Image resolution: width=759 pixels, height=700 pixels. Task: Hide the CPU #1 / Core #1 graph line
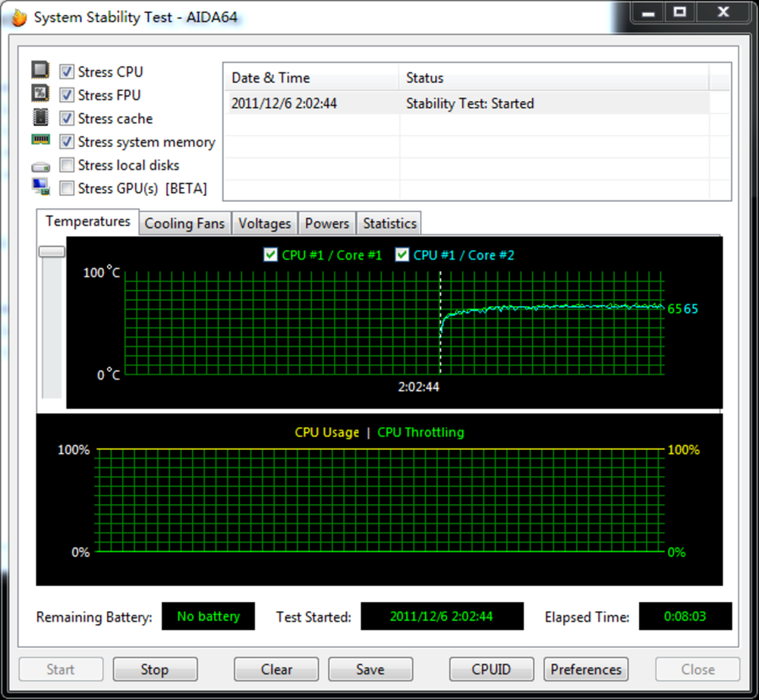tap(271, 254)
